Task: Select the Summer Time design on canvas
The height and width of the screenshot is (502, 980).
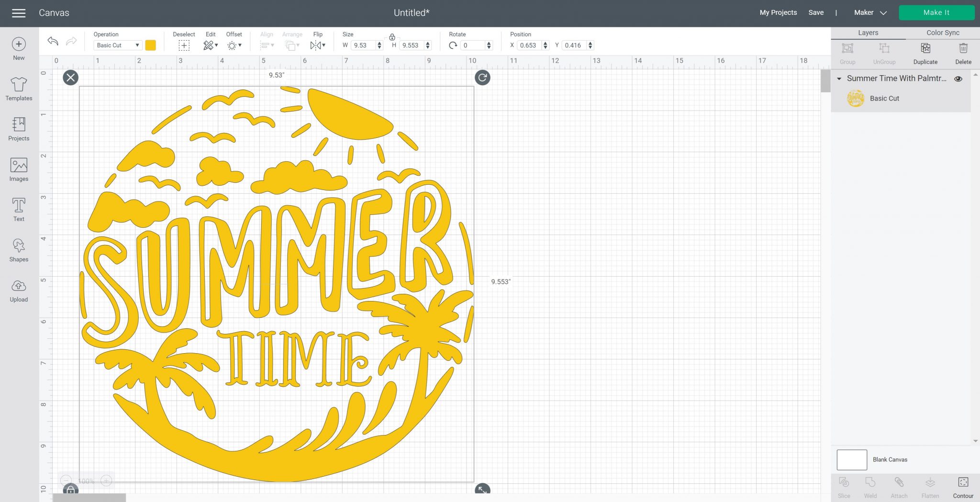Action: (x=277, y=284)
